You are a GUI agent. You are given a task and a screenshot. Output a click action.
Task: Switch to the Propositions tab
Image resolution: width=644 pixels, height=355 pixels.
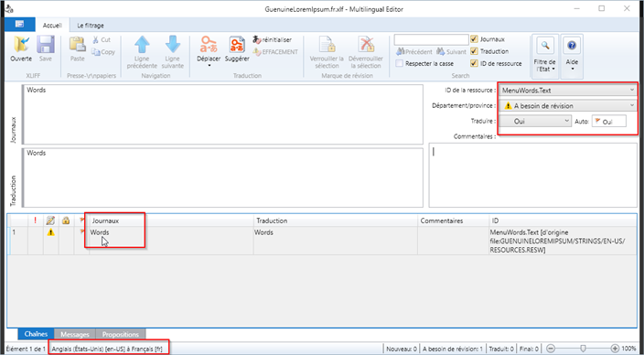tap(121, 334)
